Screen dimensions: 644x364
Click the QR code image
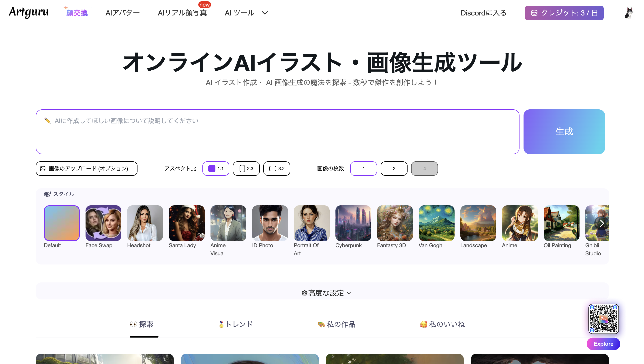point(603,319)
